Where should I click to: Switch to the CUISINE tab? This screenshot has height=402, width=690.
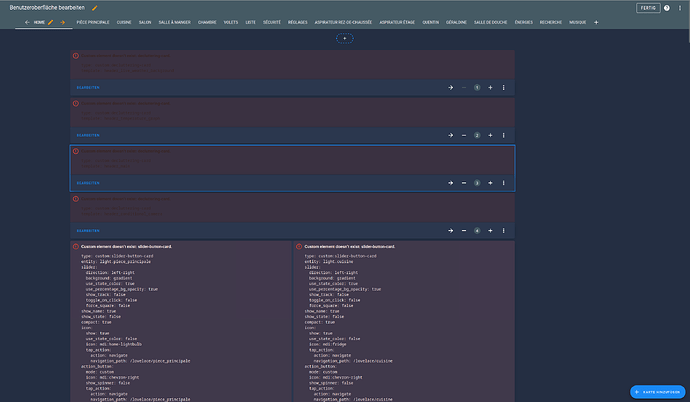[x=124, y=22]
